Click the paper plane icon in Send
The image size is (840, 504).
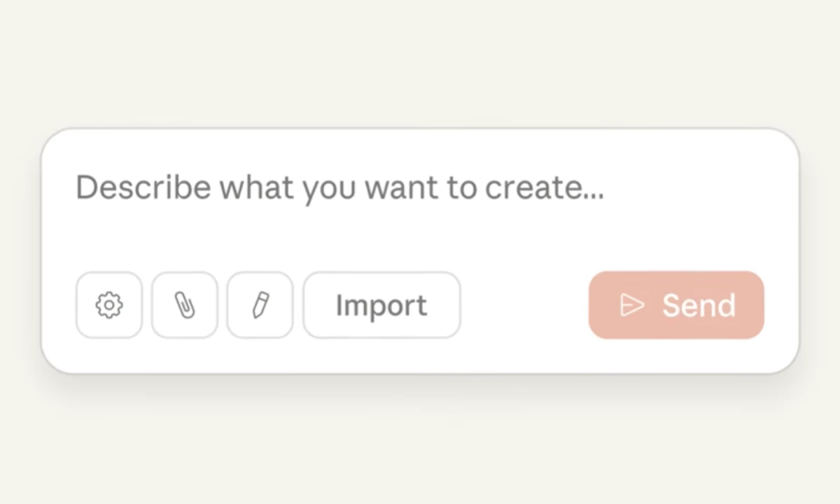tap(631, 305)
